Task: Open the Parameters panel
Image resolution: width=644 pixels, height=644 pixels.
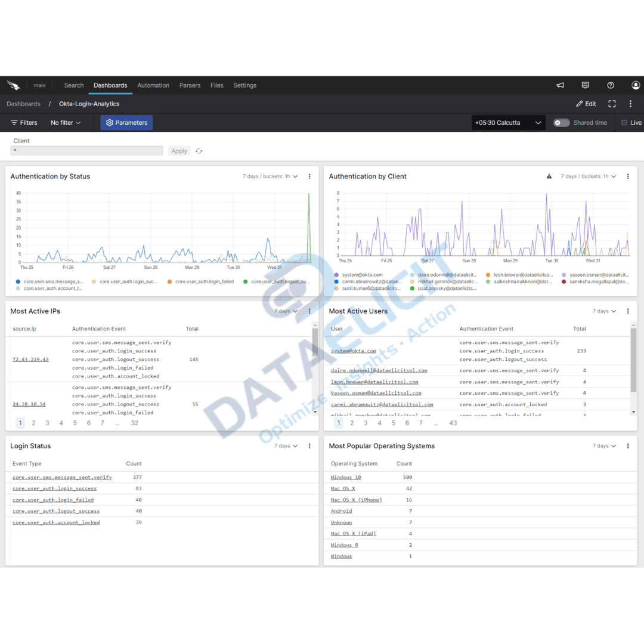Action: pos(126,122)
